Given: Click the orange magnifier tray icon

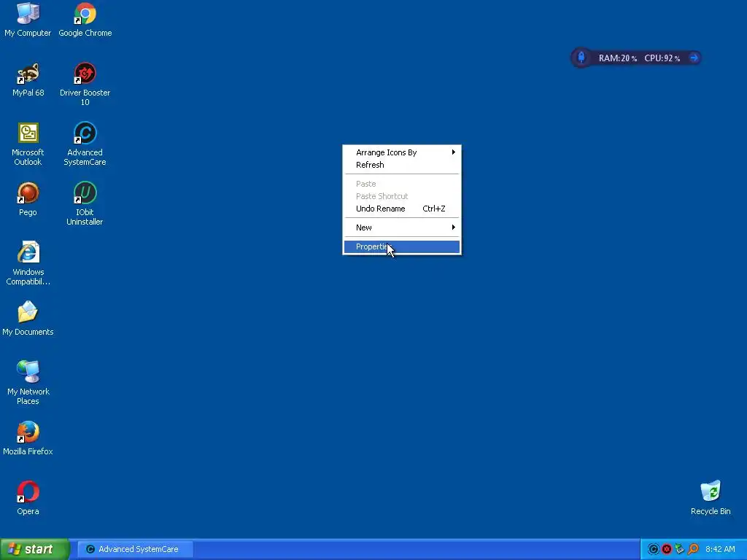Looking at the screenshot, I should [x=693, y=549].
